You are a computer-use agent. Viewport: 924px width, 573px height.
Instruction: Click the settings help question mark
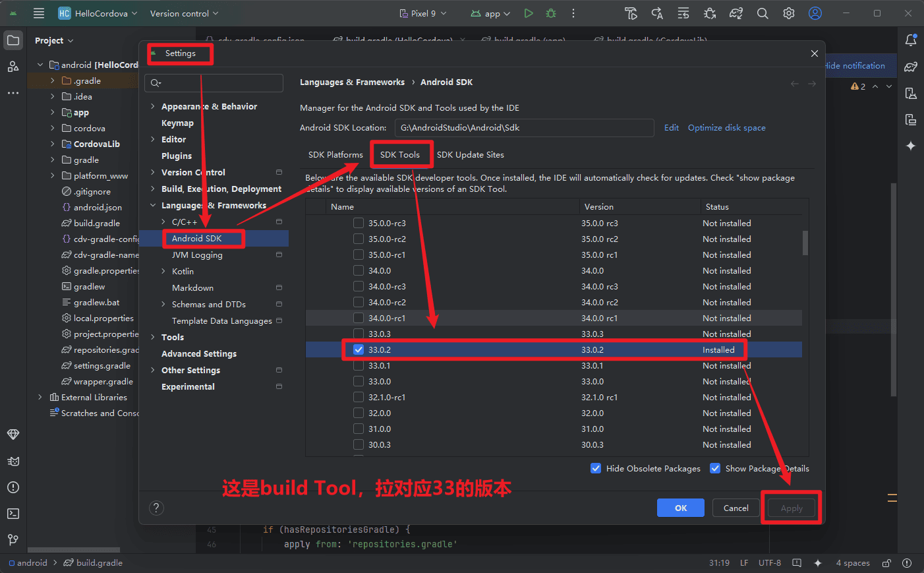point(156,508)
